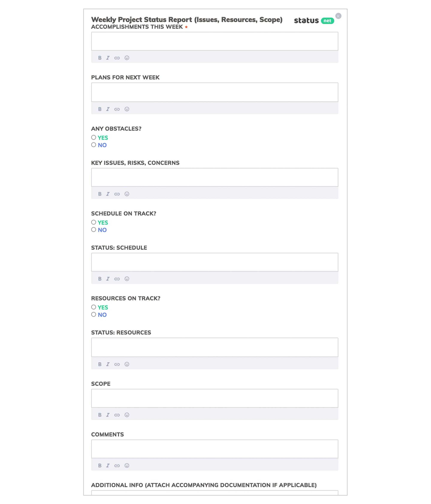
Task: Select YES for Any Obstacles radio button
Action: coord(93,137)
